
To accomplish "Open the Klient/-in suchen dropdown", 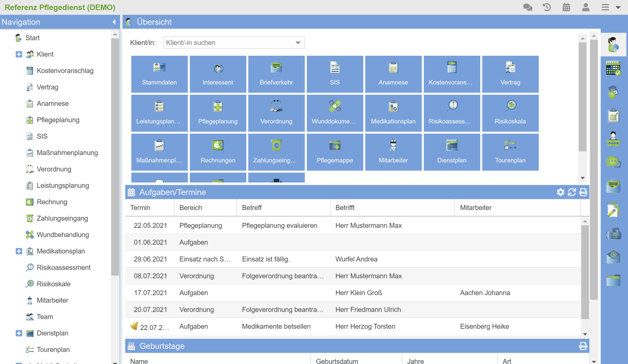I will [297, 43].
